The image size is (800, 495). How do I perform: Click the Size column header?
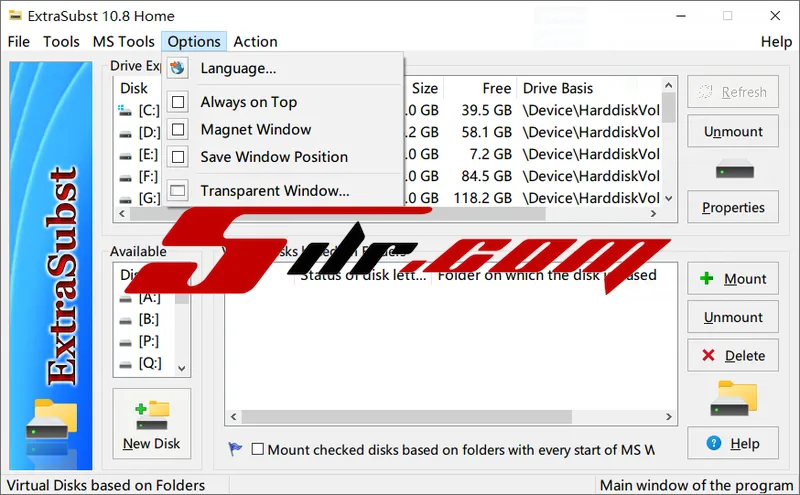(x=424, y=88)
